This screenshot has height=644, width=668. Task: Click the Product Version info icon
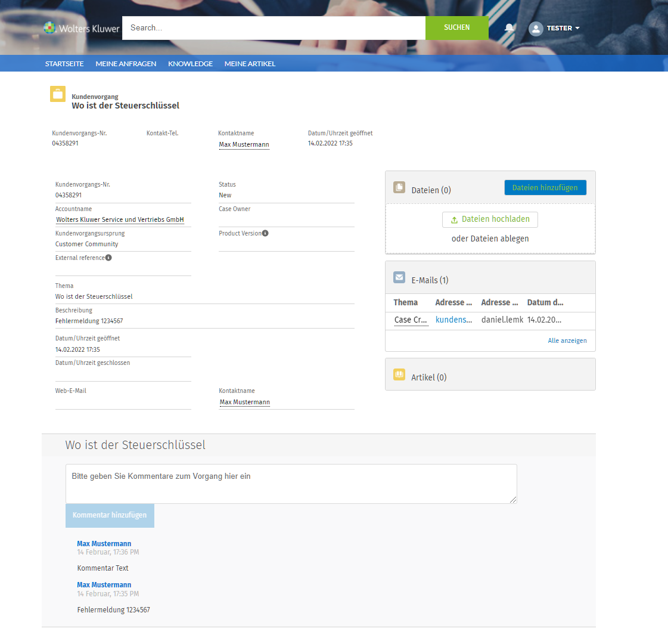coord(265,233)
